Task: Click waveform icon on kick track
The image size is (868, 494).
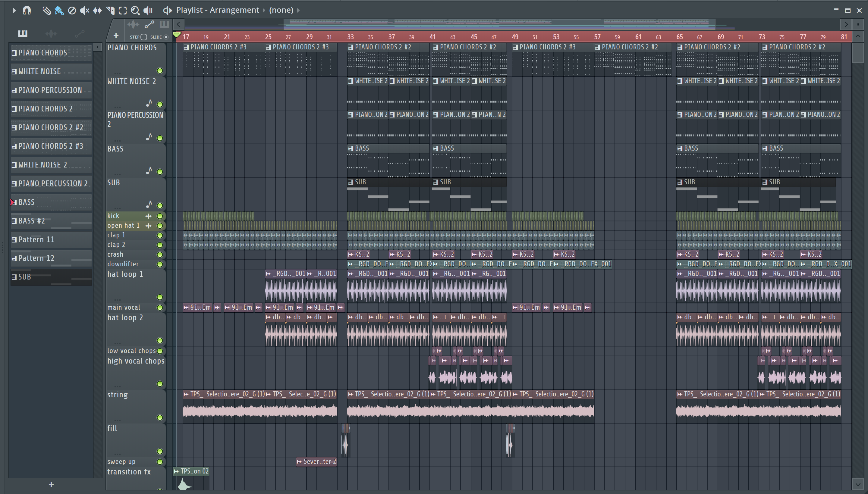Action: coord(148,216)
